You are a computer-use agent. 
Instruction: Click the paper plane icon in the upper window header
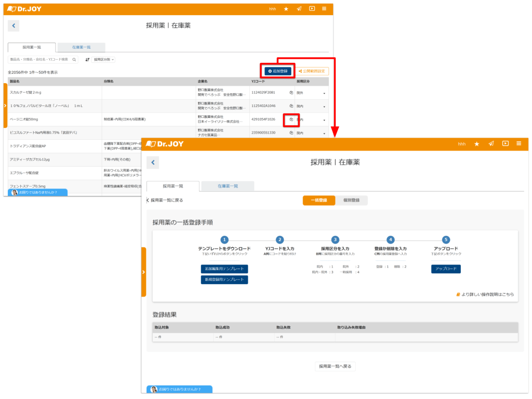pos(299,9)
